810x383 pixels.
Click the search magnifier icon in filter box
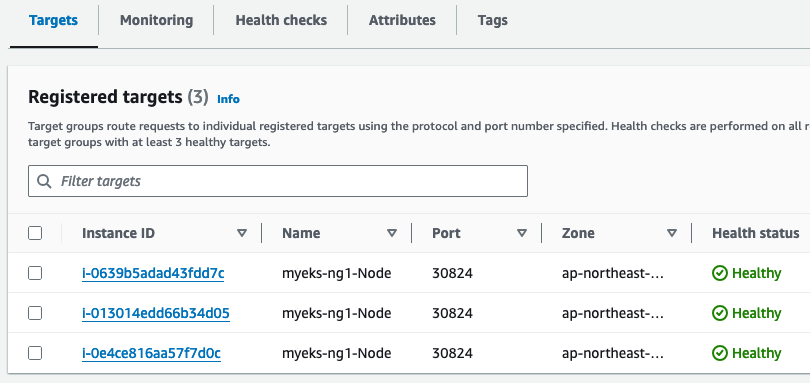tap(44, 181)
